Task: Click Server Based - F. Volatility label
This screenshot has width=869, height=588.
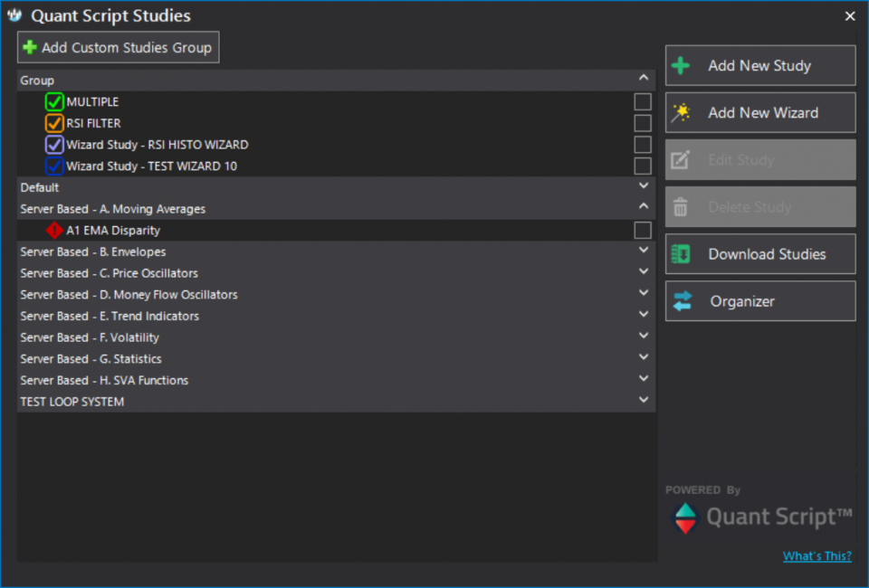Action: pyautogui.click(x=90, y=337)
